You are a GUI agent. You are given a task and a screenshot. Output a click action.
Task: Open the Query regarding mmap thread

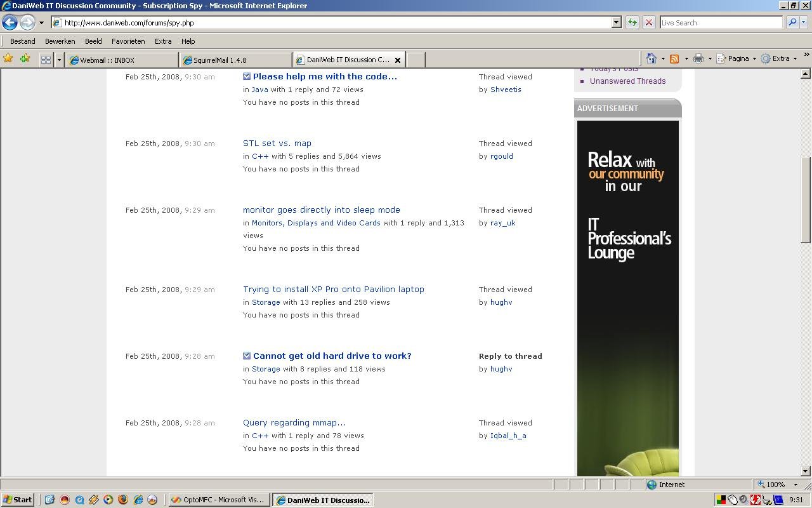click(x=294, y=423)
